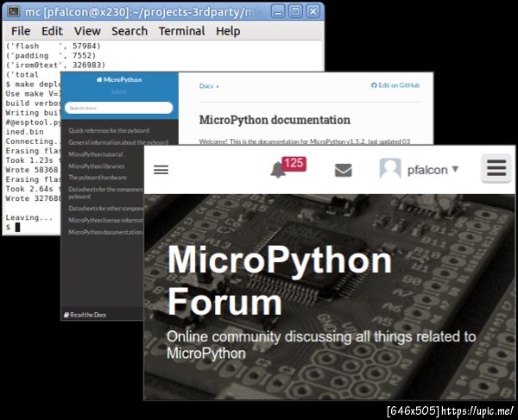Expand the Read the Docs version panel
The height and width of the screenshot is (420, 518).
(85, 315)
